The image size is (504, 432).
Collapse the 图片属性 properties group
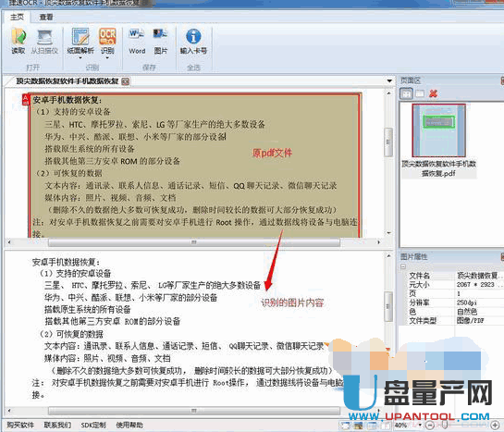(403, 266)
